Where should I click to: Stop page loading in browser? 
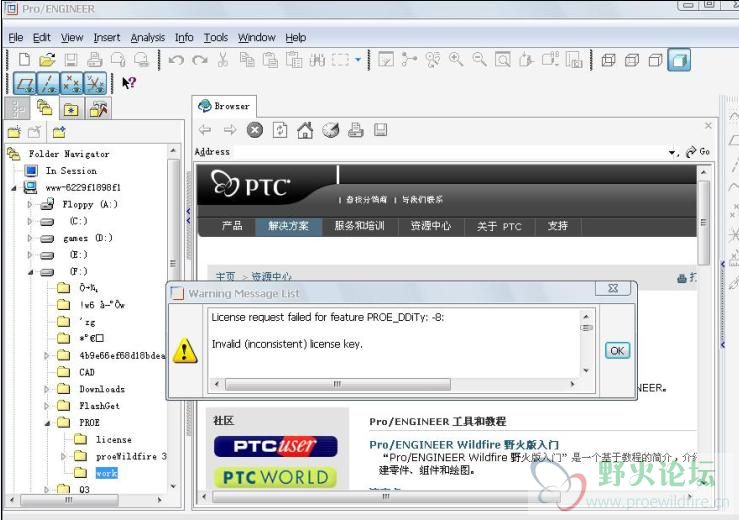click(x=255, y=130)
